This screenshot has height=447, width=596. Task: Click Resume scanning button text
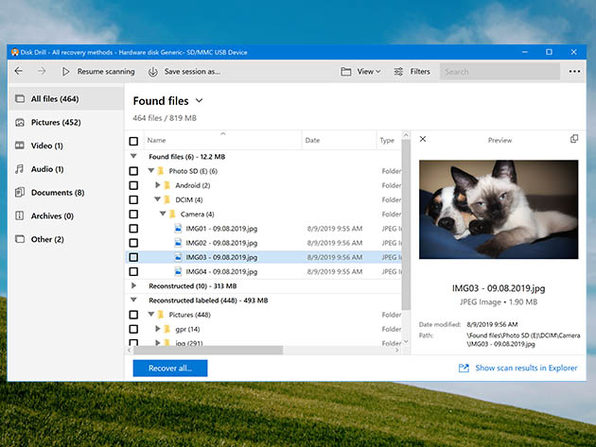point(106,71)
